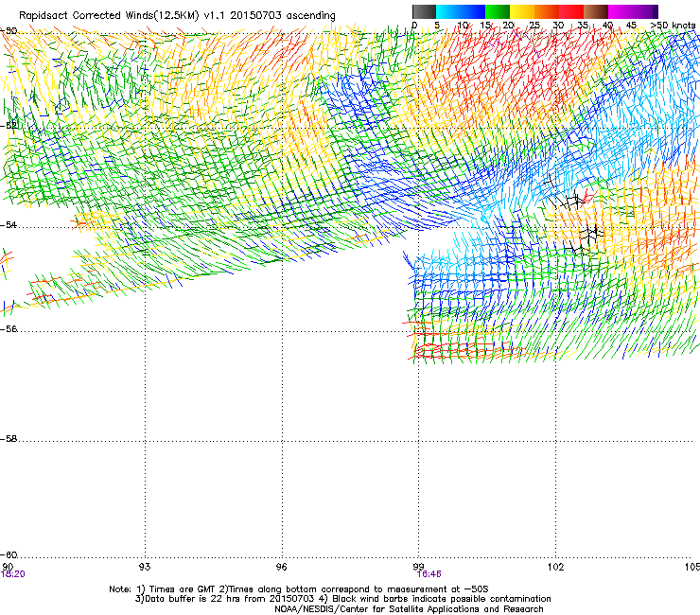Viewport: 700px width, 615px height.
Task: Click the magenta 40-45 knot legend color
Action: pos(621,11)
